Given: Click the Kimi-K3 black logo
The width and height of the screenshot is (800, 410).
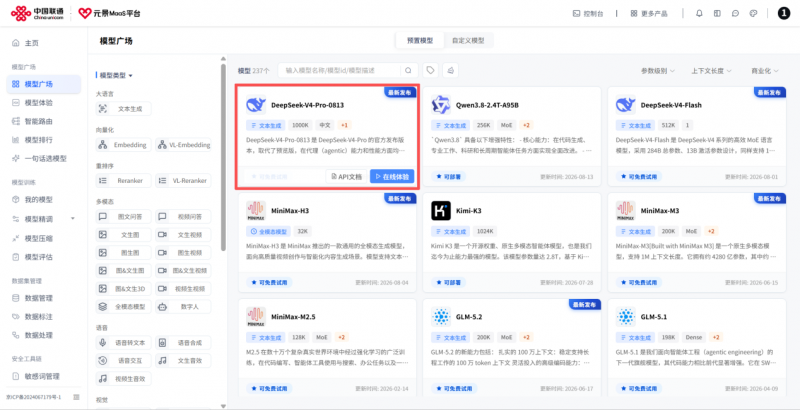Looking at the screenshot, I should [441, 211].
